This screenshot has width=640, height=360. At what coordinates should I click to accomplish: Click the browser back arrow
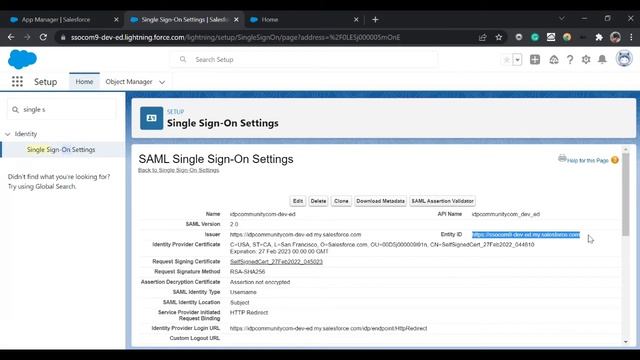pos(11,37)
